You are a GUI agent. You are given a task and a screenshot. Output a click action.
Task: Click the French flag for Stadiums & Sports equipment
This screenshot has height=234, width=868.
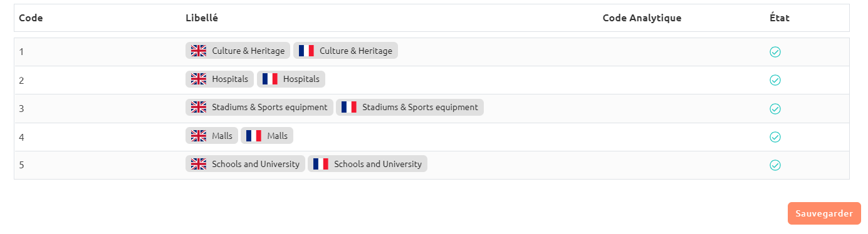(349, 107)
